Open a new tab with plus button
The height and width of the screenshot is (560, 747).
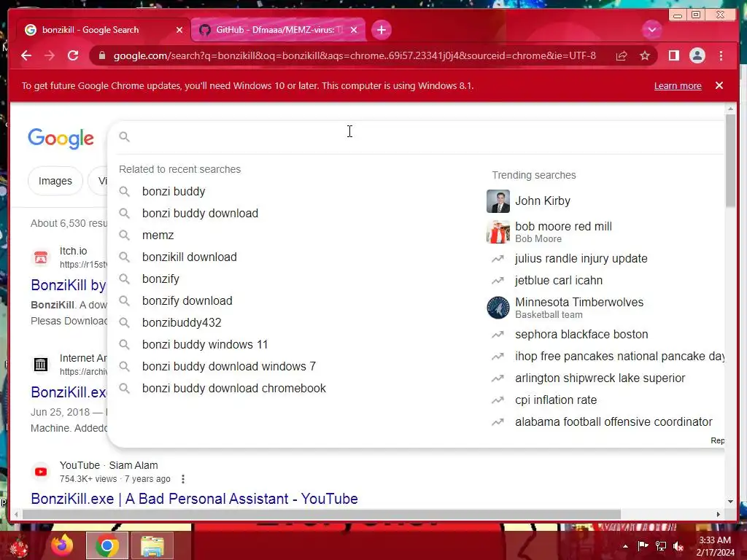click(x=381, y=30)
